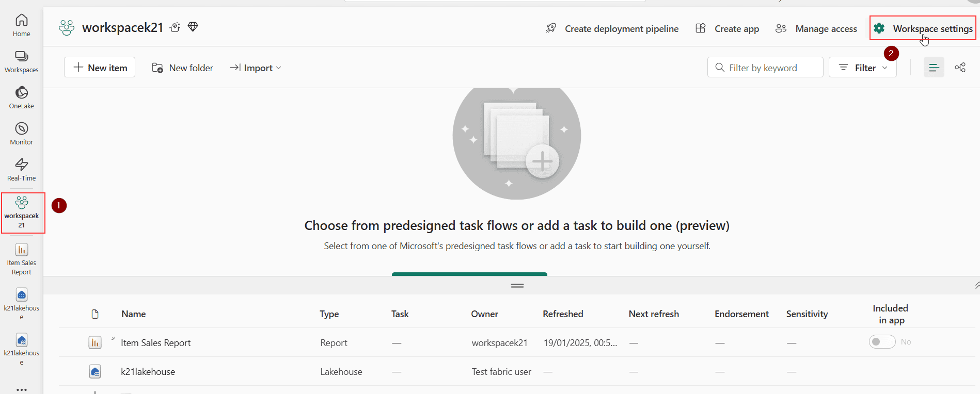Open the Workspaces navigation icon
Image resolution: width=980 pixels, height=394 pixels.
(21, 61)
